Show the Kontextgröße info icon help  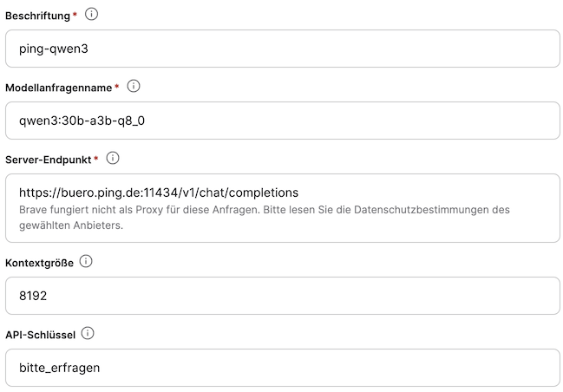coord(86,262)
